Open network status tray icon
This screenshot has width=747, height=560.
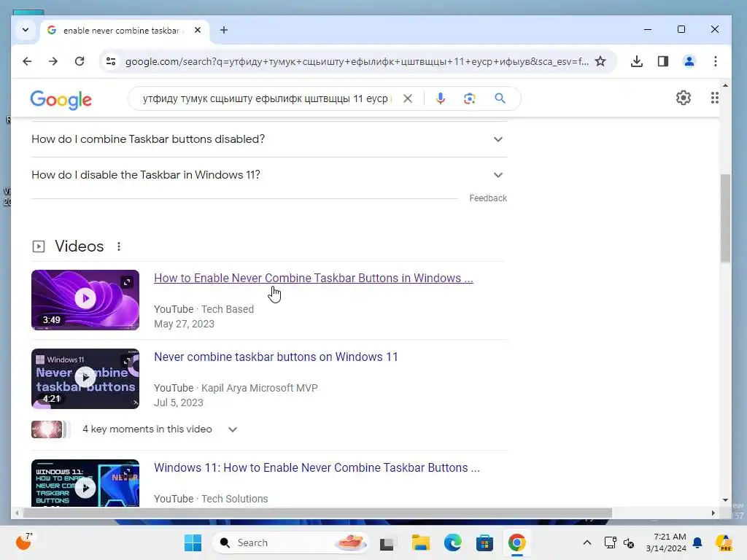pos(610,542)
